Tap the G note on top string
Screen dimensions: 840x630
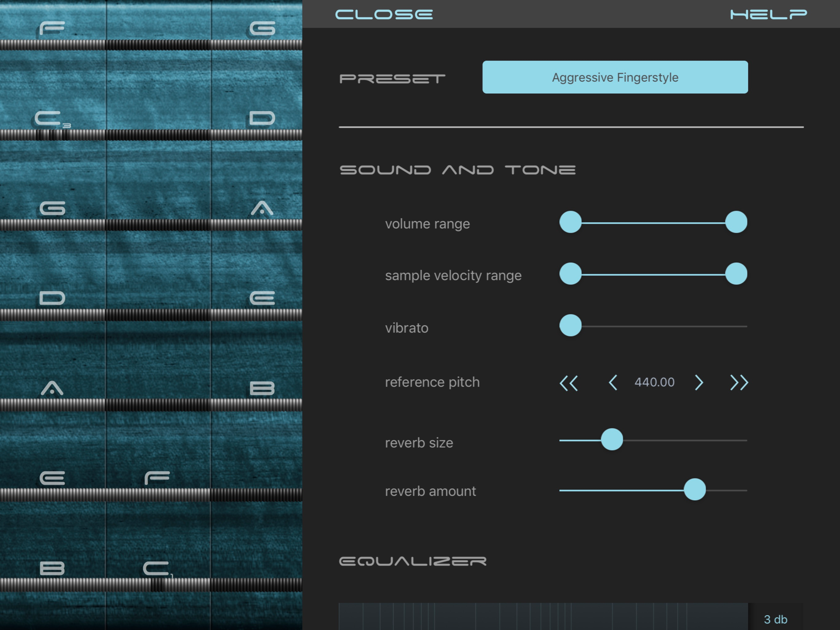[262, 29]
